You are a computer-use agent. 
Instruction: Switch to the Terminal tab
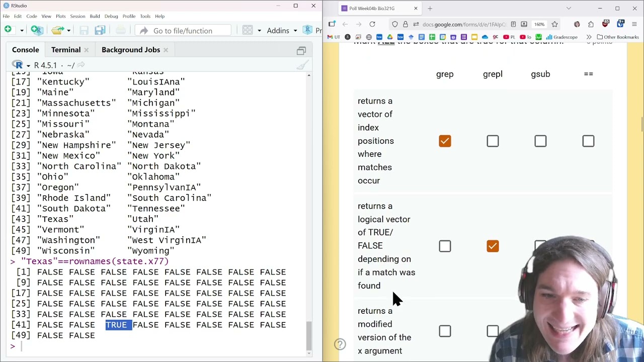(65, 50)
